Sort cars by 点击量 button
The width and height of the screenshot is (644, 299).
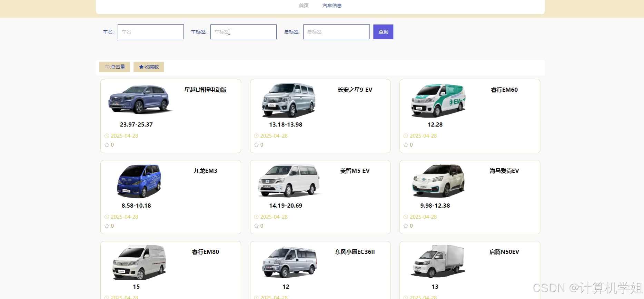click(x=115, y=67)
